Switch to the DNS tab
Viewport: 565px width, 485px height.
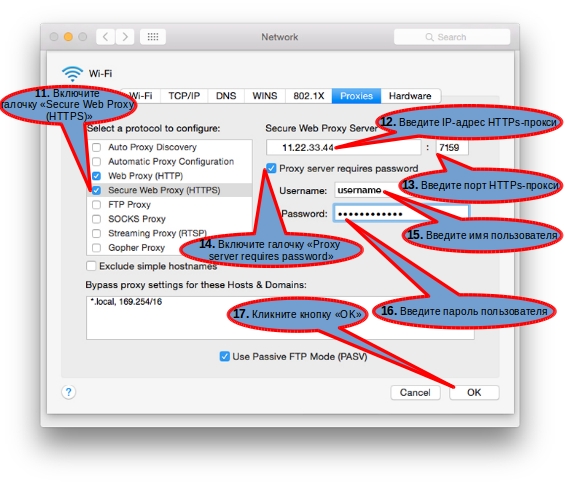point(226,96)
